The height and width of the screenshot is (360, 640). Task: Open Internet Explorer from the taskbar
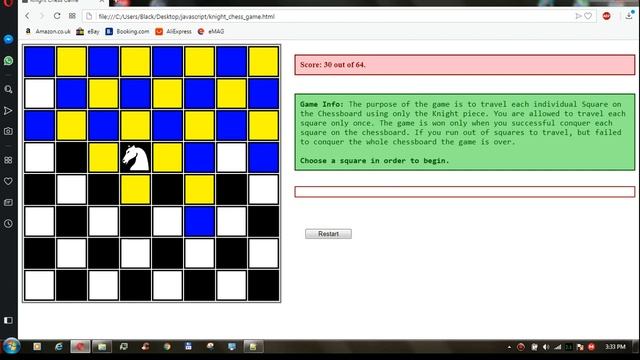coord(59,347)
